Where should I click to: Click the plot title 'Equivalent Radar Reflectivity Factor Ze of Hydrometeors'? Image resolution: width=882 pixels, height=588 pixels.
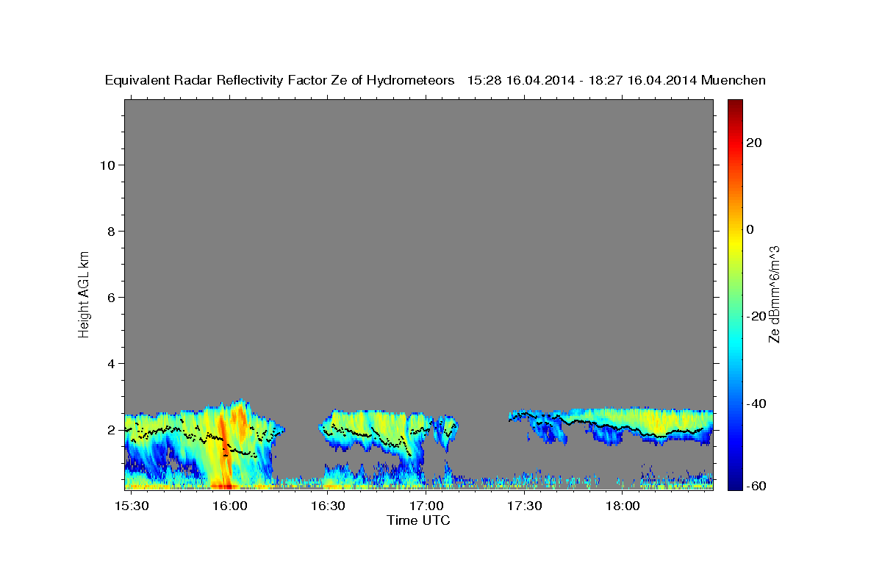point(279,81)
